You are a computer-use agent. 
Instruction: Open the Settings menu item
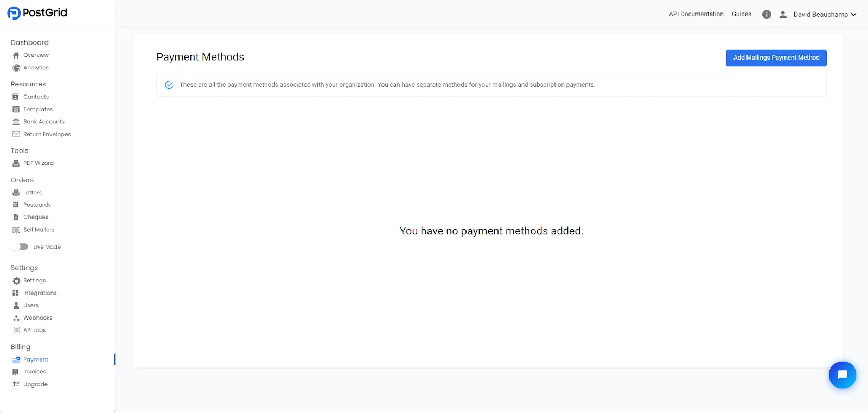[x=35, y=281]
